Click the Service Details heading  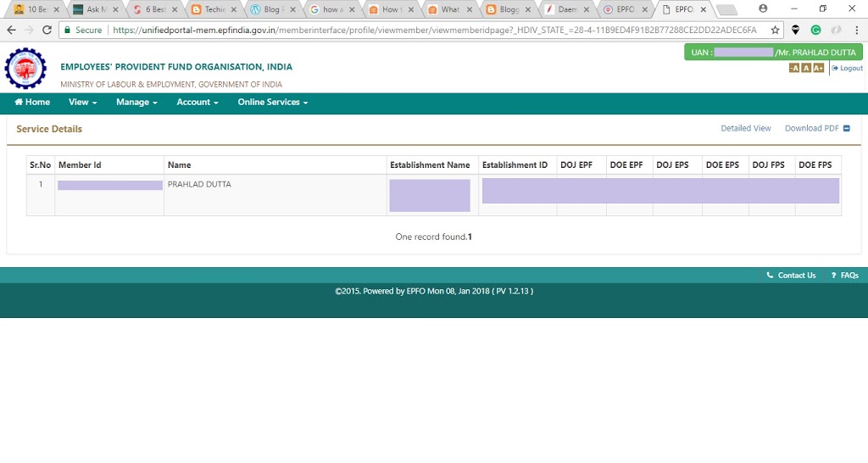pyautogui.click(x=49, y=129)
